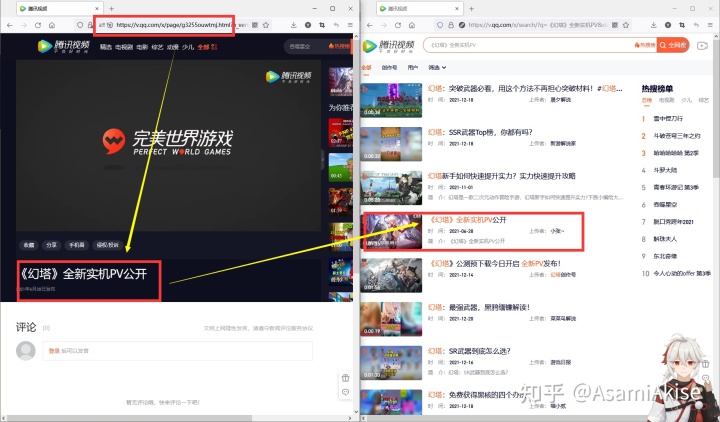Viewport: 720px width, 422px height.
Task: Close the Tencent Video tab in the left window
Action: [x=97, y=8]
